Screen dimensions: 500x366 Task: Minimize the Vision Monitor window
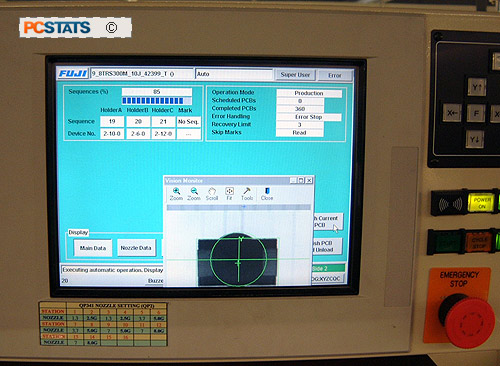[293, 180]
